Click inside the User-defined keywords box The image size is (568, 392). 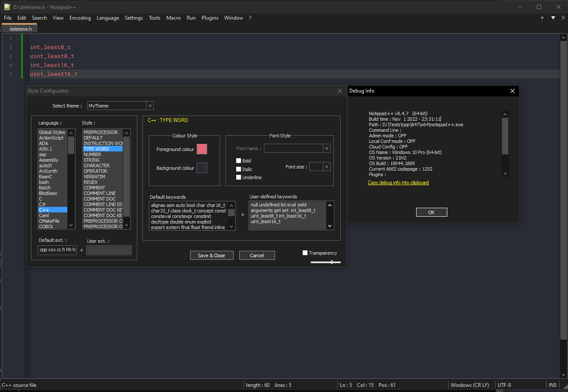click(x=288, y=216)
